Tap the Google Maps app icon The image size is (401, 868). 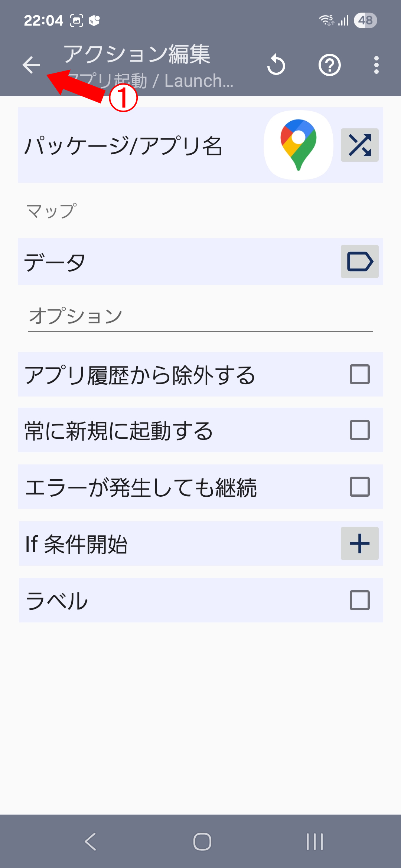298,145
